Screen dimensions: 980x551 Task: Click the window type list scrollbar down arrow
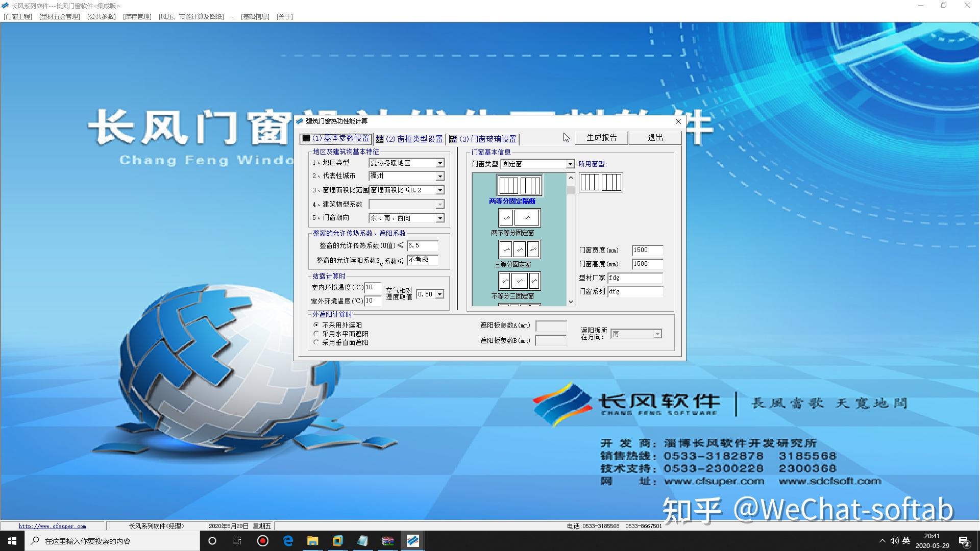click(571, 302)
